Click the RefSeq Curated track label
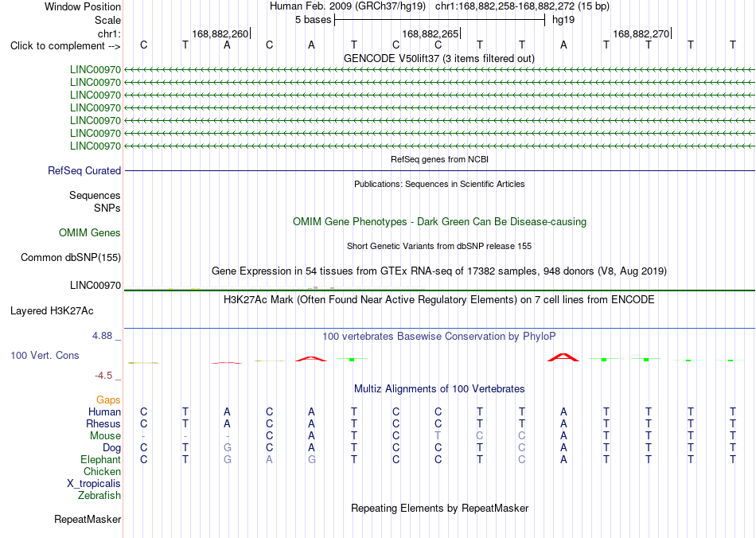This screenshot has height=538, width=756. click(x=84, y=170)
